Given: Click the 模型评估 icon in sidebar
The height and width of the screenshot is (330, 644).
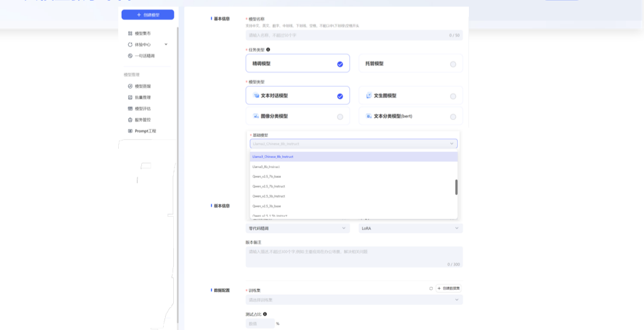Looking at the screenshot, I should click(130, 109).
